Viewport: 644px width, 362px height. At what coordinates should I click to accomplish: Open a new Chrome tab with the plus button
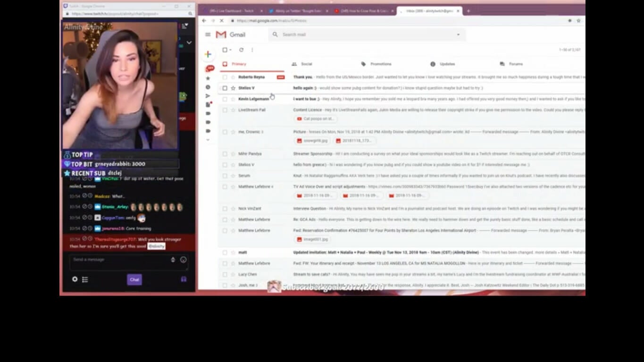click(x=468, y=11)
